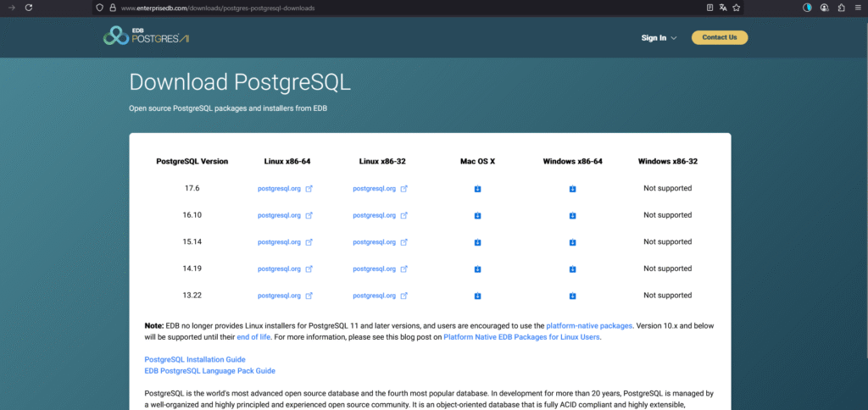Click the Contact Us button
This screenshot has width=868, height=410.
pos(720,37)
